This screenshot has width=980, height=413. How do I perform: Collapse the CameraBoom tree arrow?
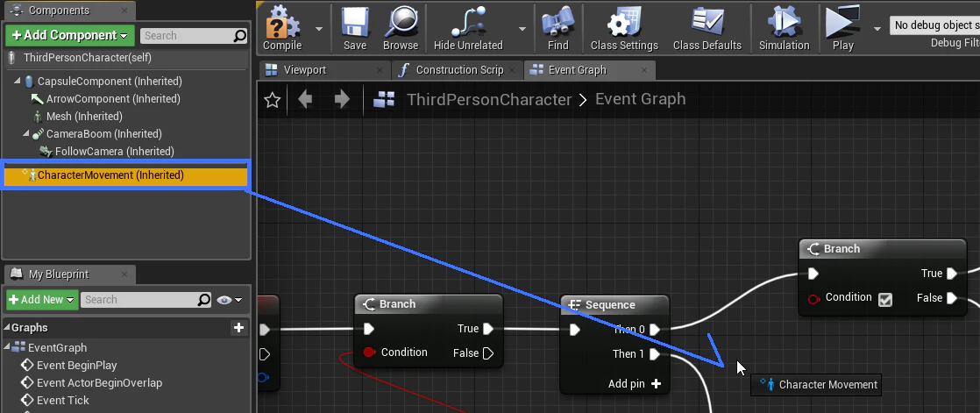(25, 133)
